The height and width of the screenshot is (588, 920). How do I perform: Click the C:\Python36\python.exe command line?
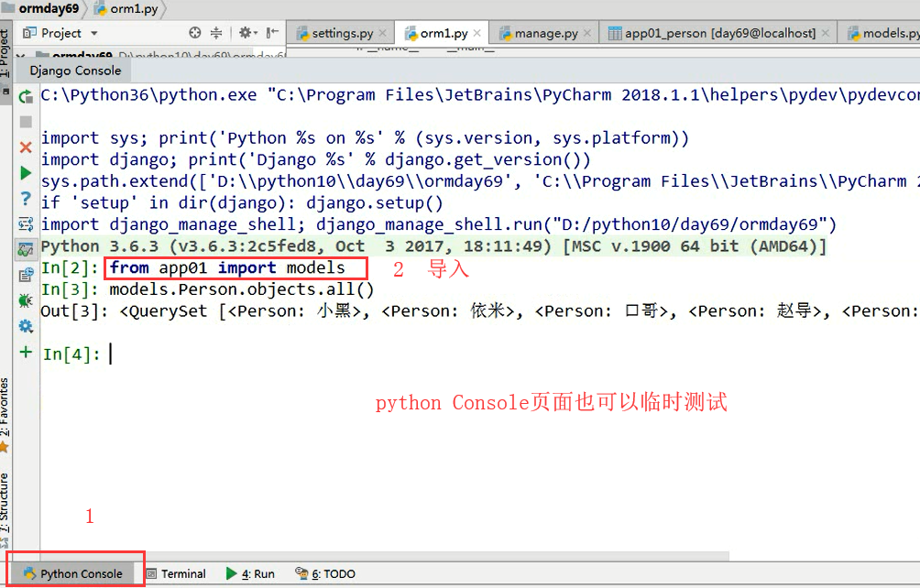480,95
